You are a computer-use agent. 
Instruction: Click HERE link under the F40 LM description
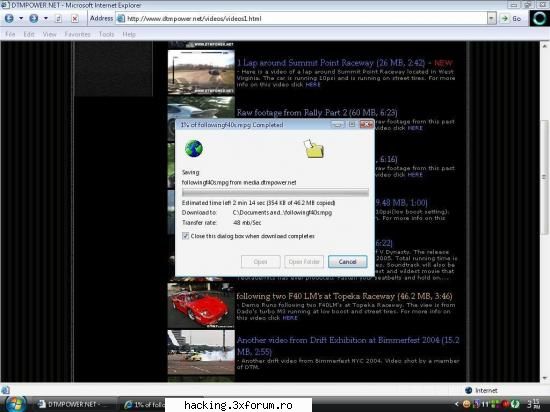coord(290,318)
